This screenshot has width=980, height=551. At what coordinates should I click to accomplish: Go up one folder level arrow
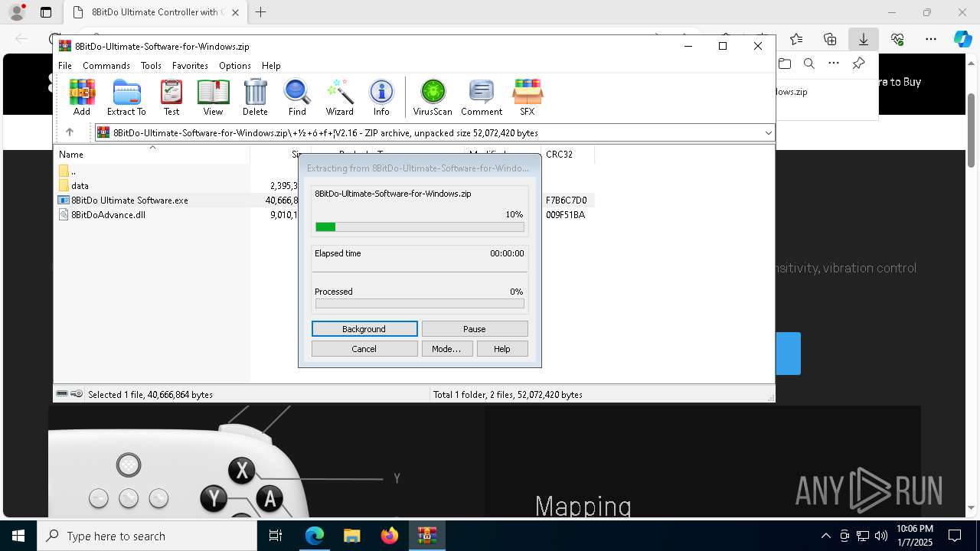tap(69, 132)
